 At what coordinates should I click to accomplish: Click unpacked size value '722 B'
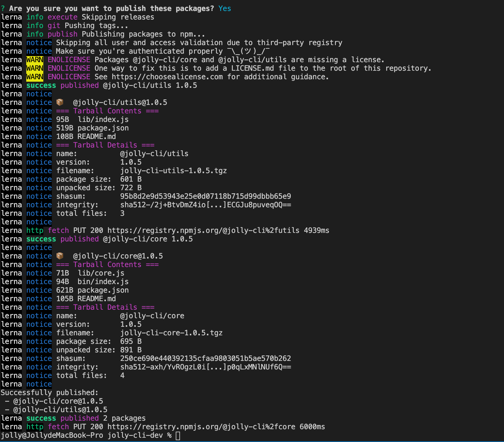[131, 188]
